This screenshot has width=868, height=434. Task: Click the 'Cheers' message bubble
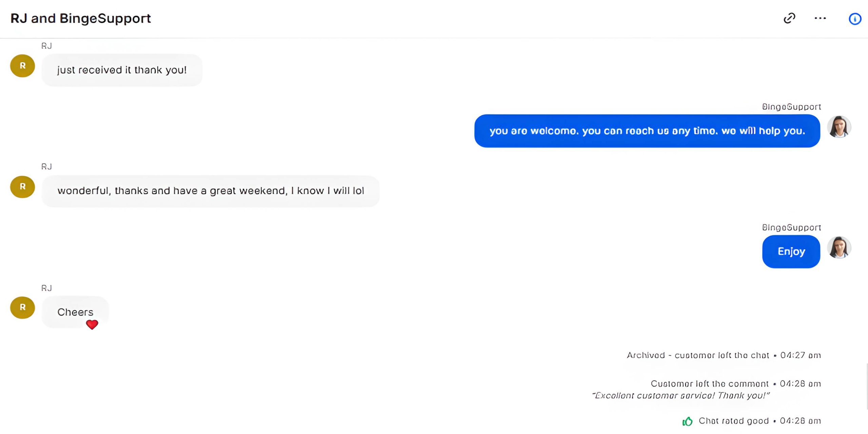(75, 312)
